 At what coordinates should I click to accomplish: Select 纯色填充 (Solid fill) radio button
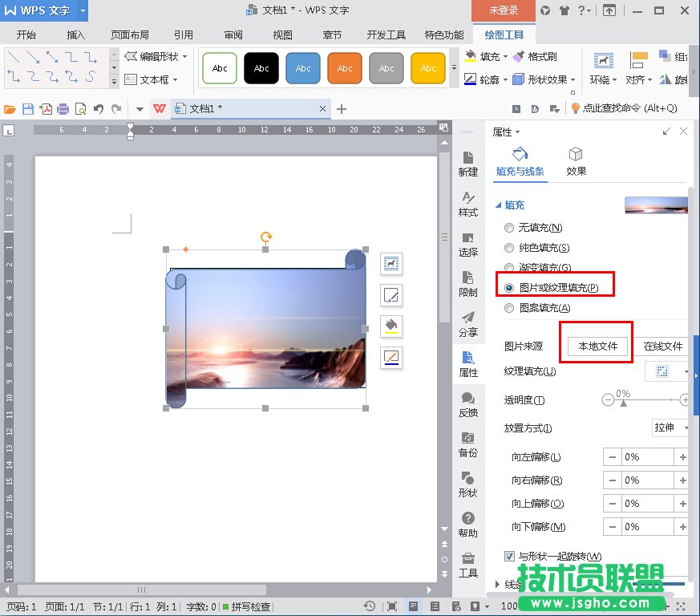click(509, 249)
